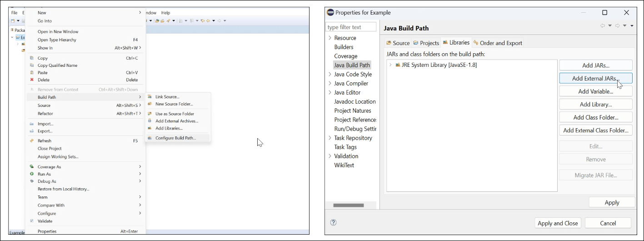Expand the Resource category in Properties

[x=330, y=38]
